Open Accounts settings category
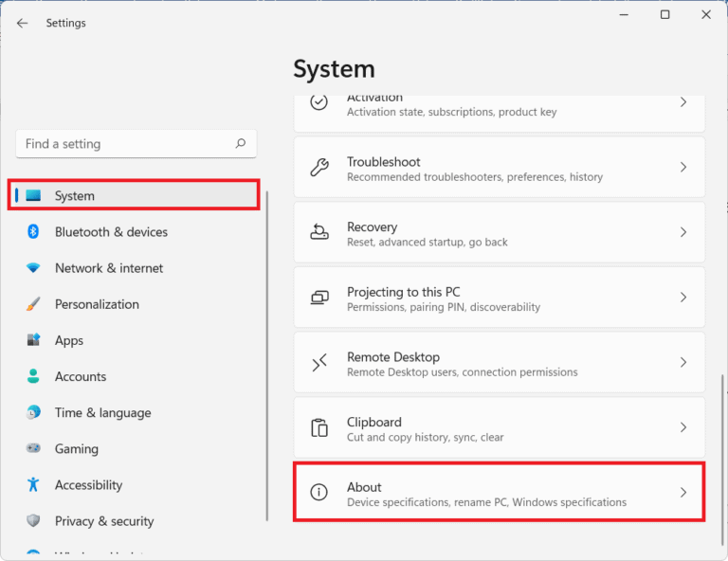Image resolution: width=728 pixels, height=561 pixels. 81,376
